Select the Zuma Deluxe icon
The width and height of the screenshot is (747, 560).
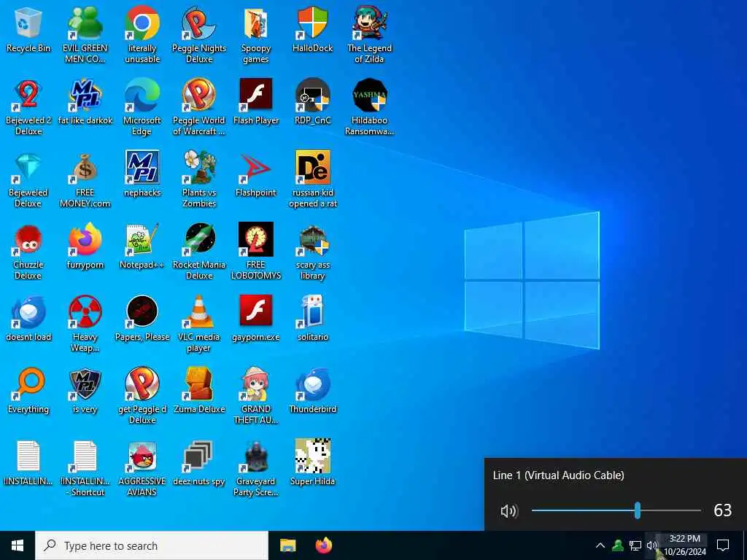[199, 384]
